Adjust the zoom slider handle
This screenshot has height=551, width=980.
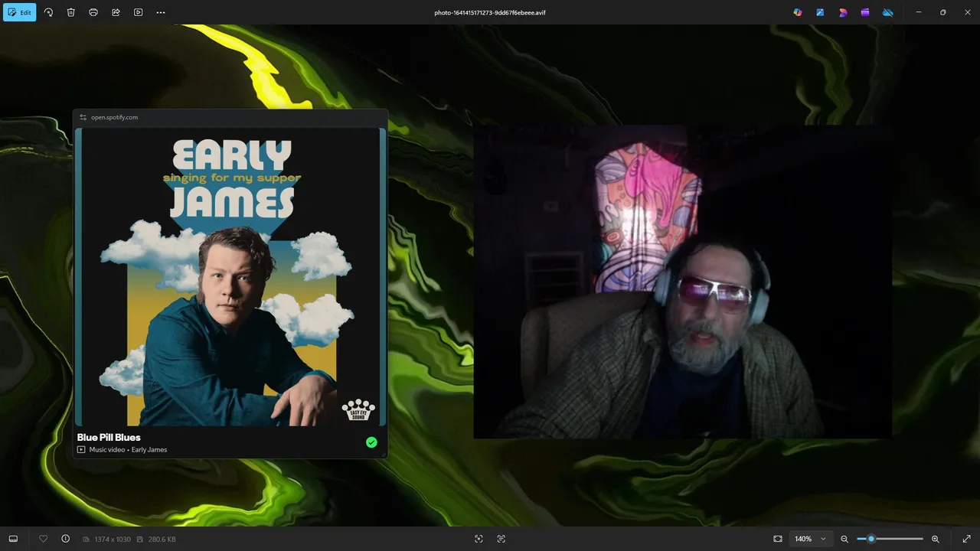(x=871, y=539)
